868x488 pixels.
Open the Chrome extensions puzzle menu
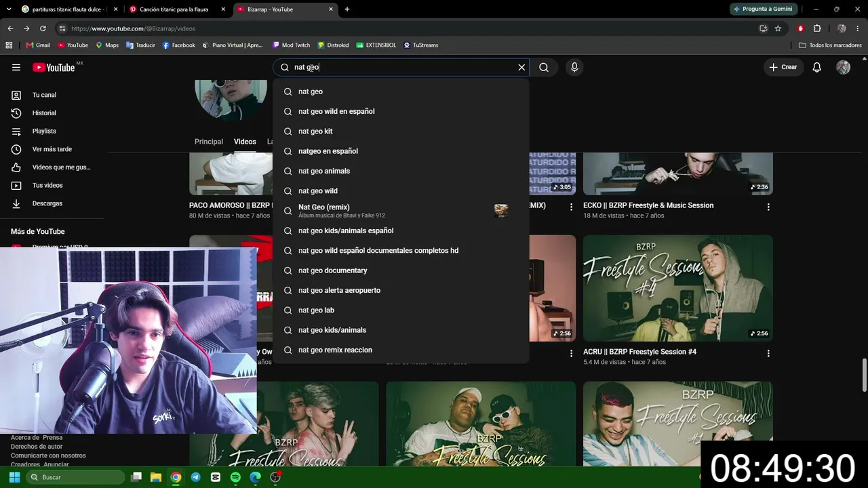pyautogui.click(x=817, y=28)
